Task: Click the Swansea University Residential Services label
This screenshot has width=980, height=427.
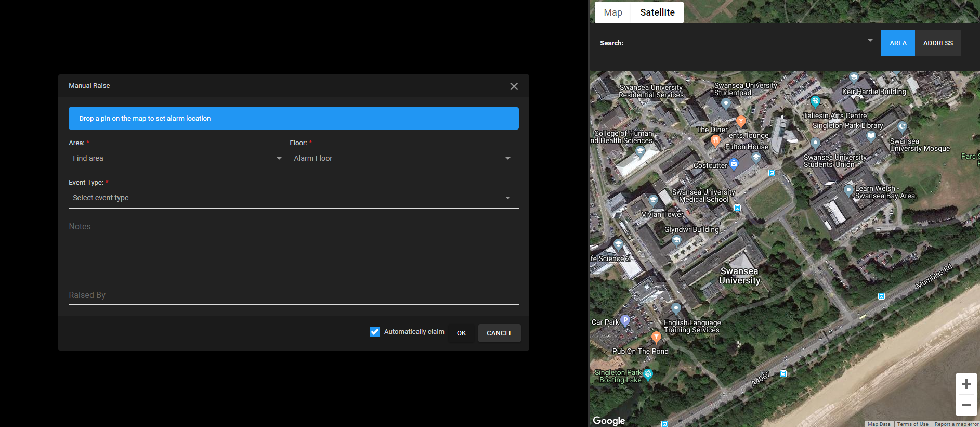Action: point(651,91)
